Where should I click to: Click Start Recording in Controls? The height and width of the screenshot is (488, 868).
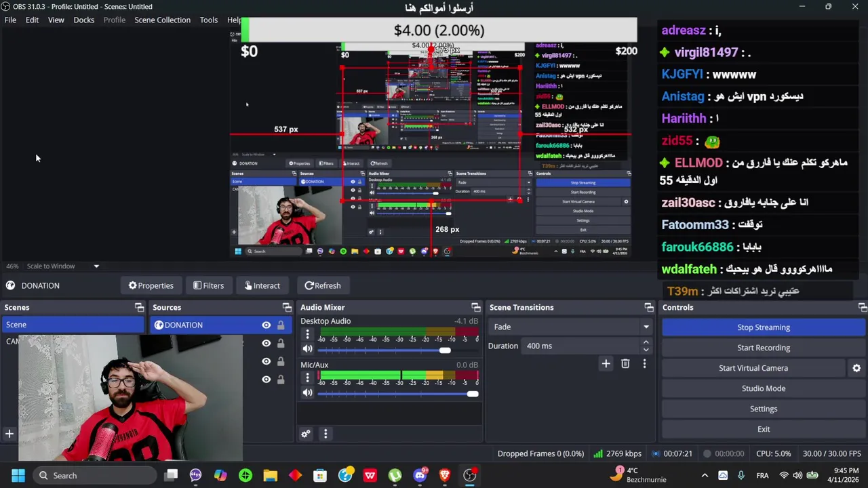coord(763,348)
